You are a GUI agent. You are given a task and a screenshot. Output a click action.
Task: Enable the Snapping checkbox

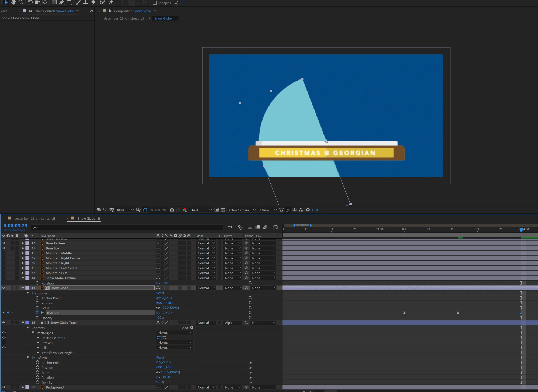pos(155,3)
